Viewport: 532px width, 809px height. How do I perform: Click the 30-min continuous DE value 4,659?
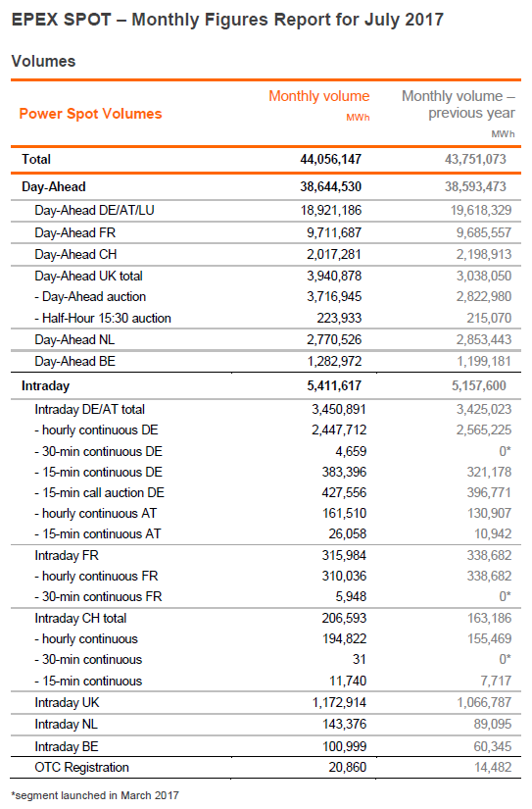tap(351, 451)
